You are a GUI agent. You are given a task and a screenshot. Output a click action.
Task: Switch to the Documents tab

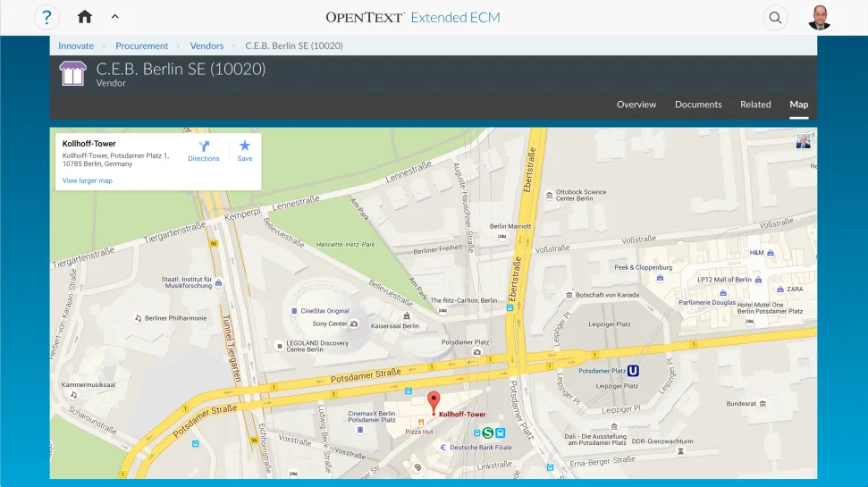click(x=697, y=105)
